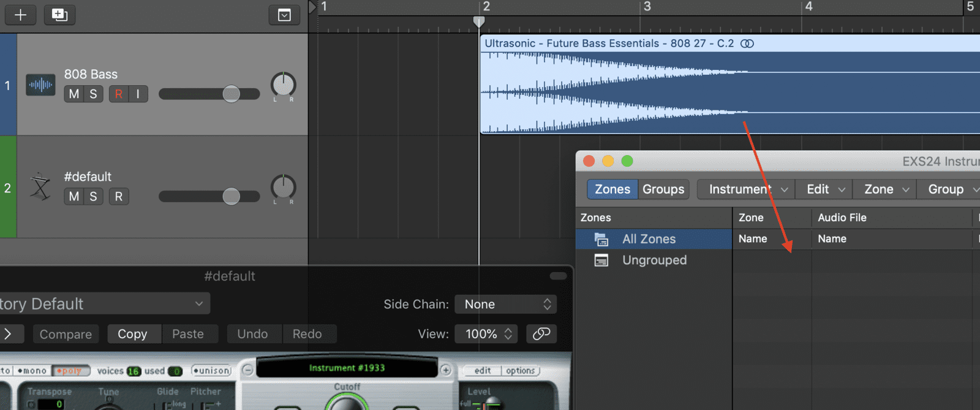The image size is (980, 410).
Task: Click the 808 Bass waveform track icon
Action: 40,85
